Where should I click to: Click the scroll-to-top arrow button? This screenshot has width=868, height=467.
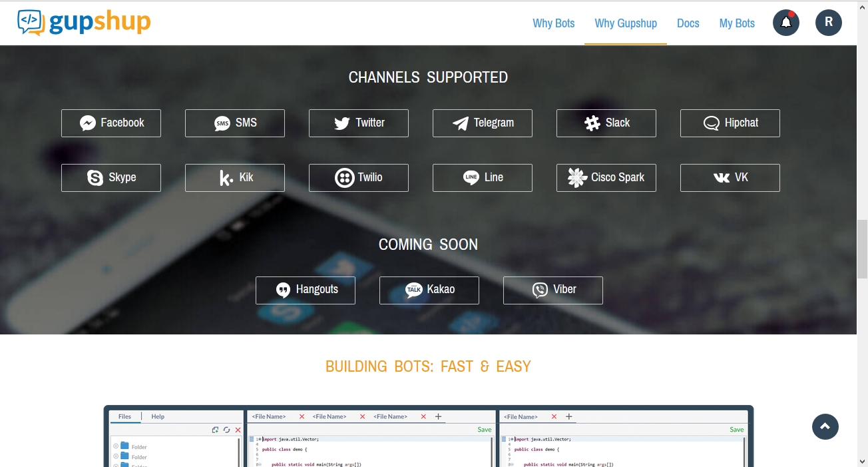825,426
